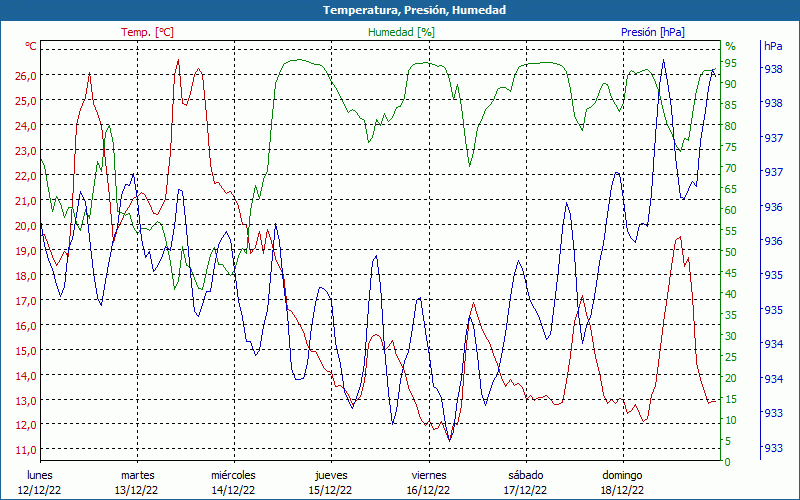Click the green '45' humidity axis value
This screenshot has height=500, width=800.
pyautogui.click(x=731, y=273)
